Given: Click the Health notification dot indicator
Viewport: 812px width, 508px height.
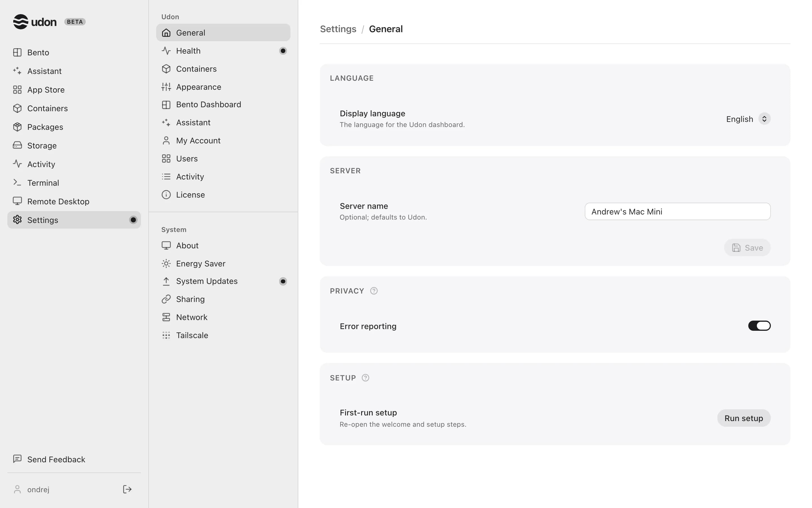Looking at the screenshot, I should pos(283,51).
